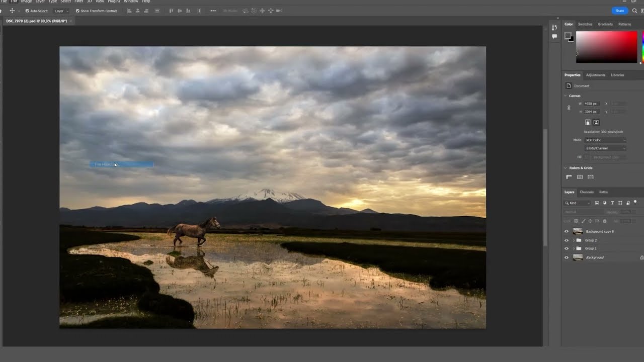Viewport: 644px width, 362px height.
Task: Switch to the Paths tab
Action: click(603, 192)
